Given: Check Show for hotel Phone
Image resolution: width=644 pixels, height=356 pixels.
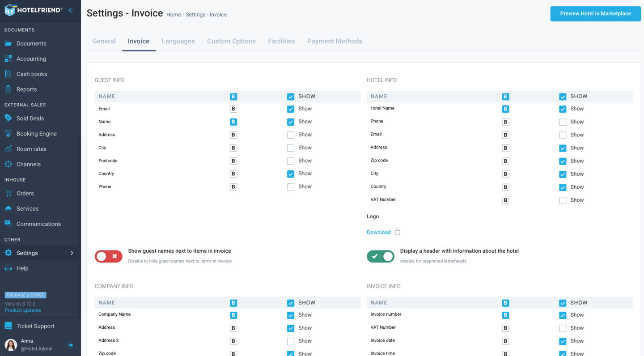Looking at the screenshot, I should tap(563, 122).
